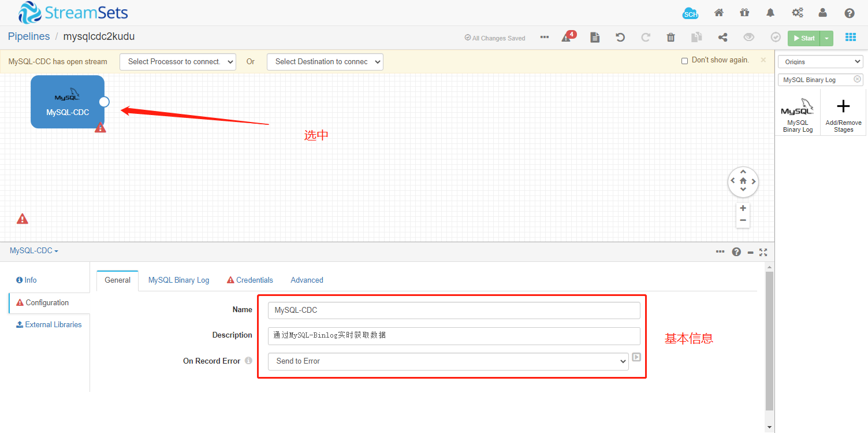Open properties panel ellipsis options
The image size is (868, 433).
click(720, 251)
